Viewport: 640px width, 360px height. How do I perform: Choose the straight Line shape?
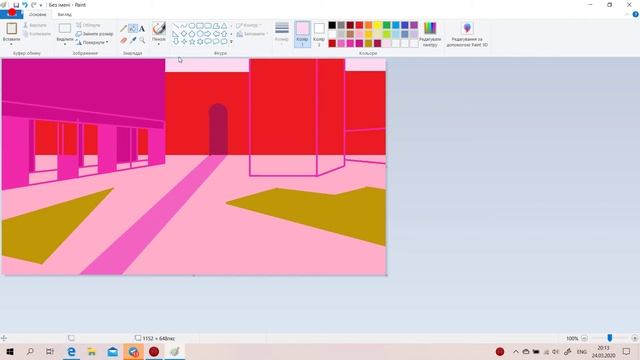(176, 26)
